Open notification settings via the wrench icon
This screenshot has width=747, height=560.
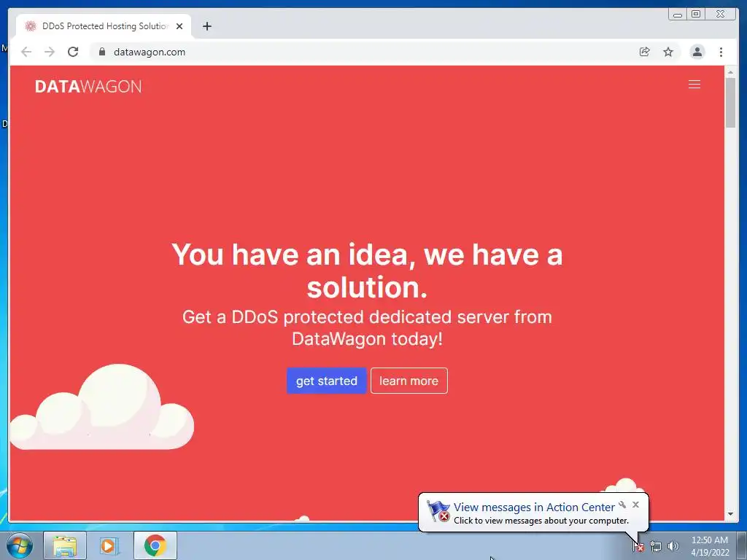pyautogui.click(x=622, y=505)
